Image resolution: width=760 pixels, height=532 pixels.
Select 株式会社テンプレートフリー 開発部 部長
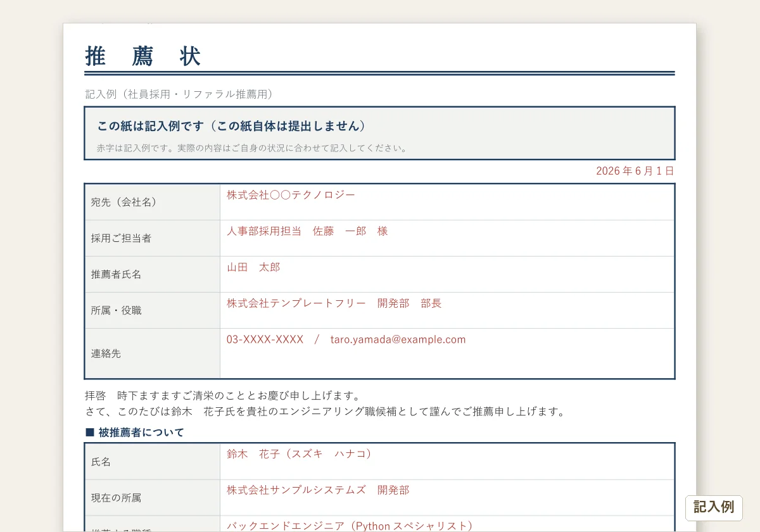point(334,303)
